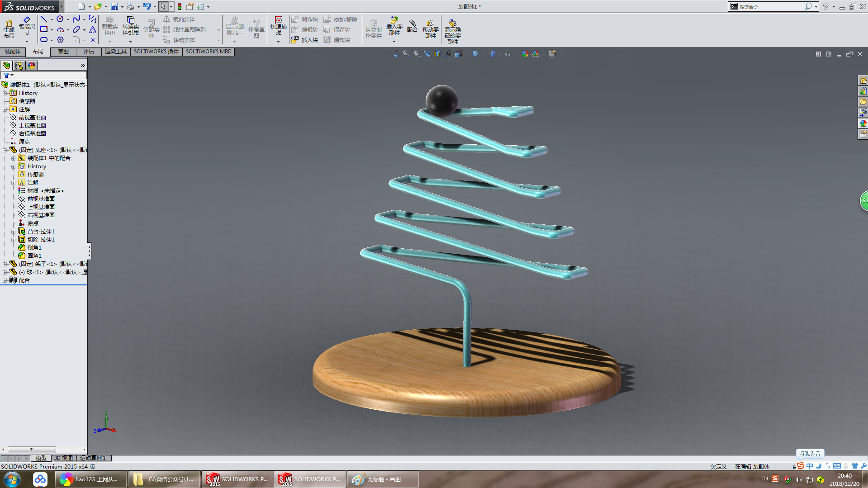This screenshot has height=488, width=868.
Task: Switch to 评估 Evaluate ribbon tab
Action: [88, 52]
